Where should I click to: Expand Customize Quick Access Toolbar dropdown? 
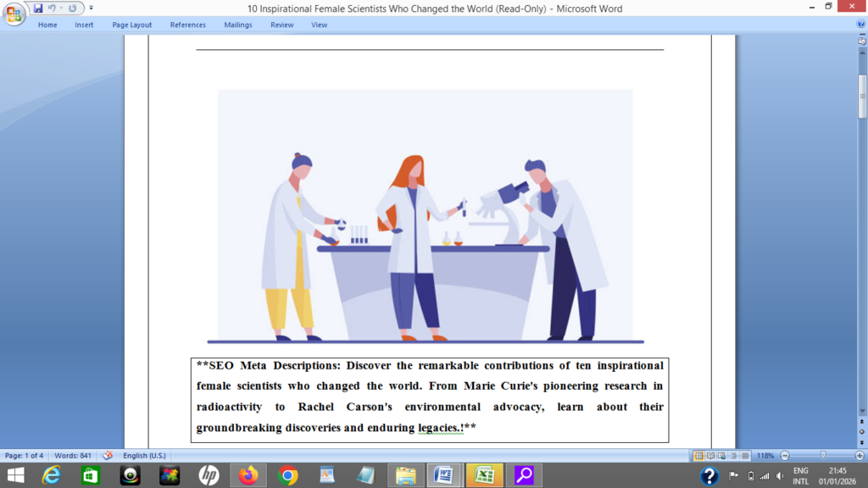coord(92,8)
